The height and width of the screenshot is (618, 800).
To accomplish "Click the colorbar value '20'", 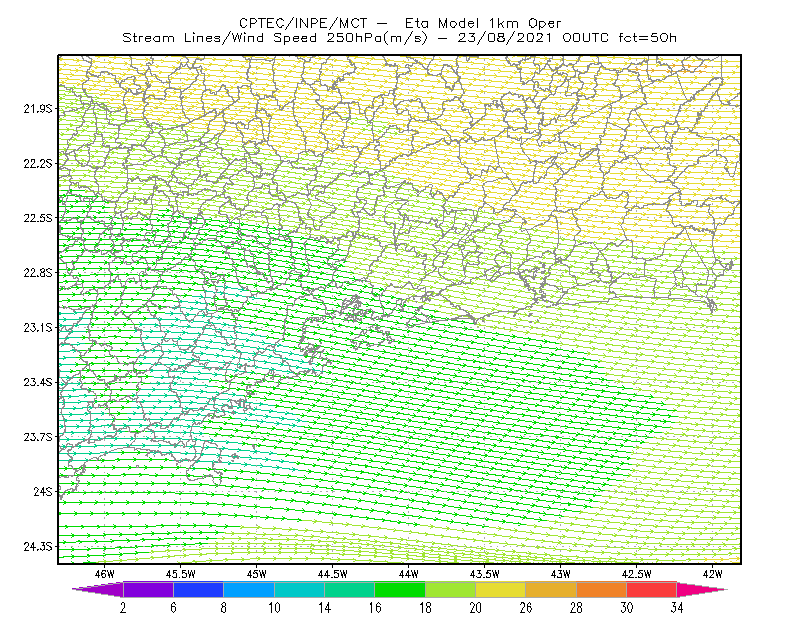I will point(476,608).
